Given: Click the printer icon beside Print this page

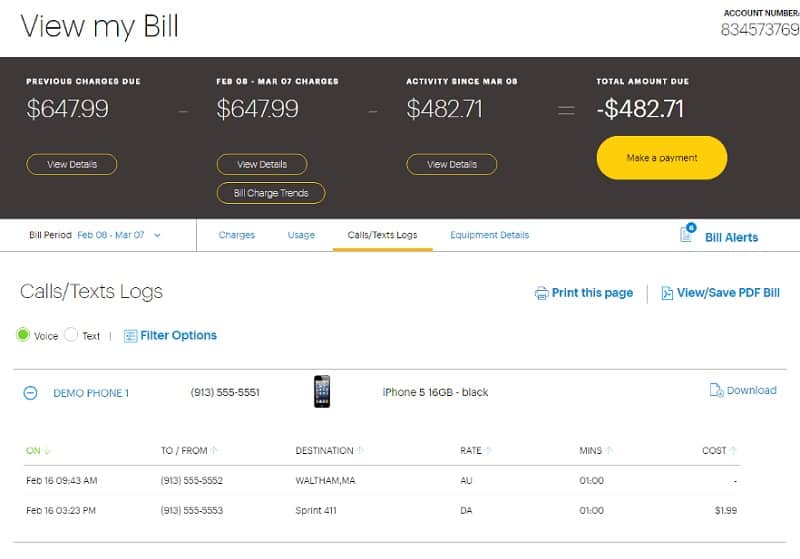Looking at the screenshot, I should coord(541,293).
